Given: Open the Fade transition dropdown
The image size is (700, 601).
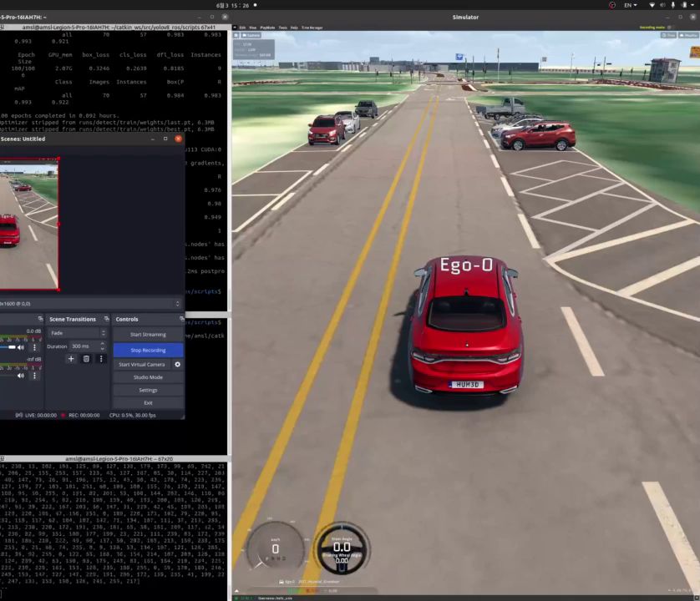Looking at the screenshot, I should point(75,332).
